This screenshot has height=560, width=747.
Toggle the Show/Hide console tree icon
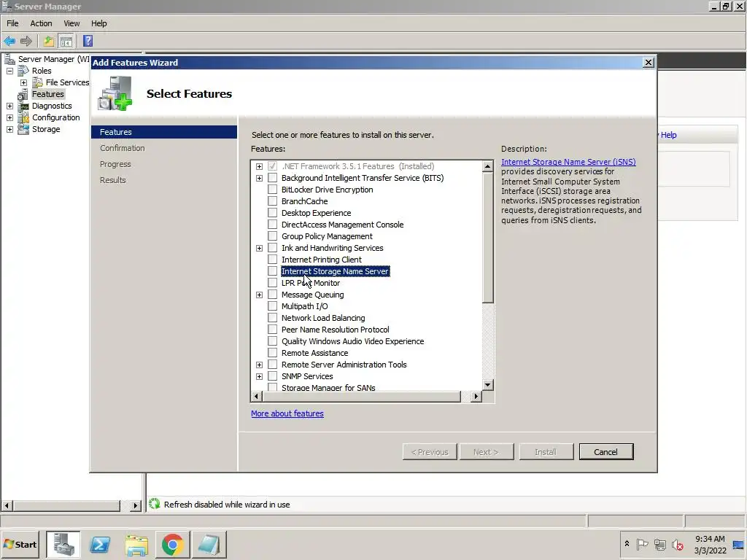pos(66,42)
